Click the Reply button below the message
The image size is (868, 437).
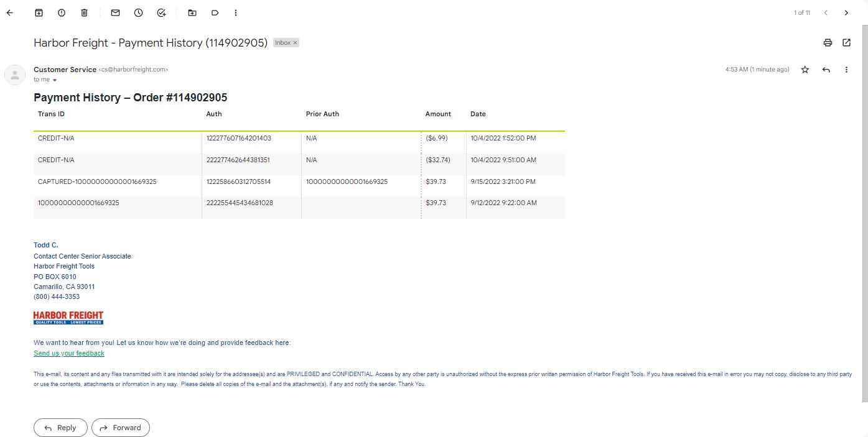coord(60,428)
